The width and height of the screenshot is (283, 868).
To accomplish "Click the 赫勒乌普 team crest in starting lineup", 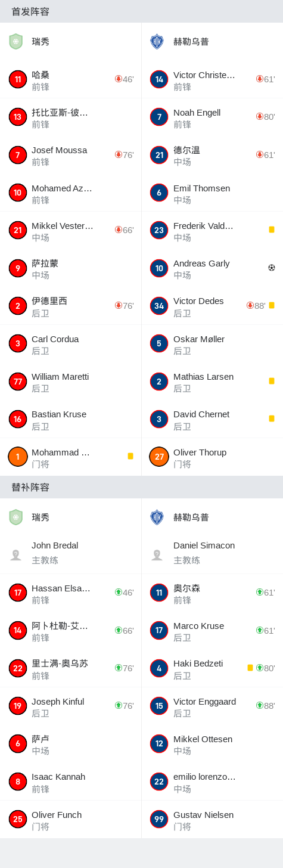I will (157, 42).
